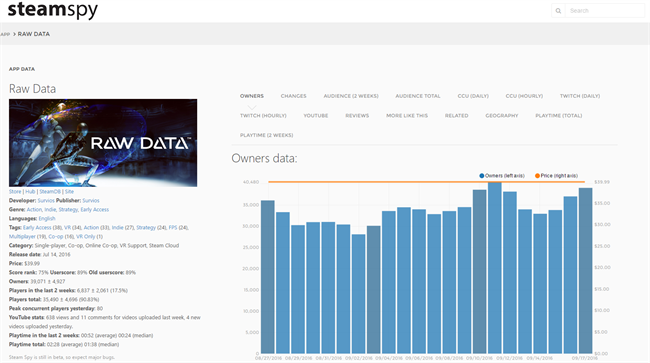Screen dimensions: 650x363
Task: Select the More Like This tab
Action: (407, 116)
